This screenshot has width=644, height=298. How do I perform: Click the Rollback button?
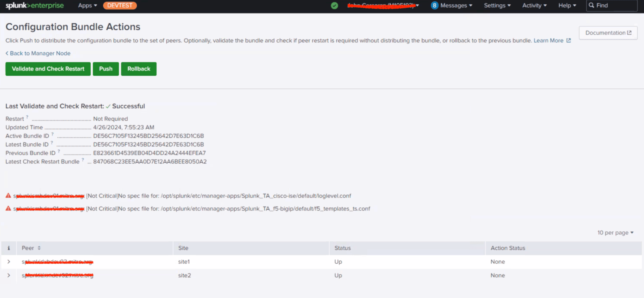point(139,69)
